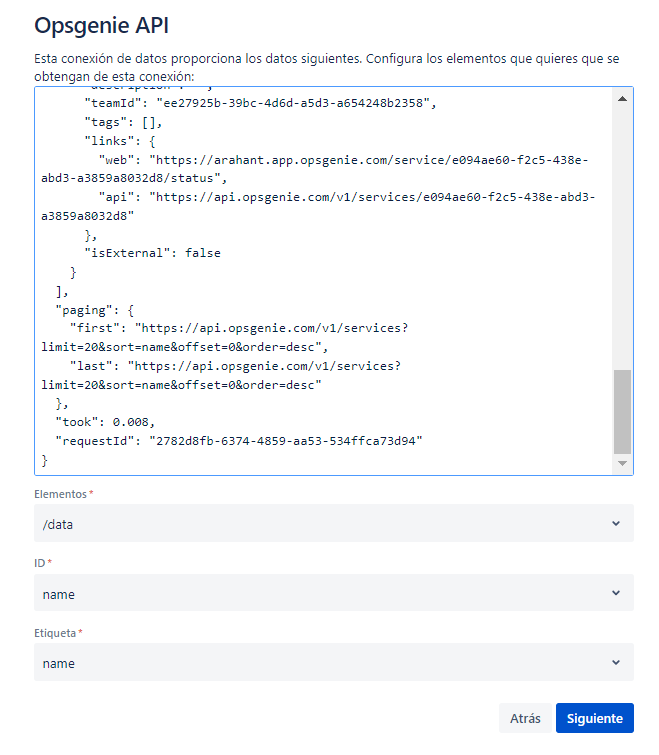Click the JSON box scrollbar up arrow

622,99
